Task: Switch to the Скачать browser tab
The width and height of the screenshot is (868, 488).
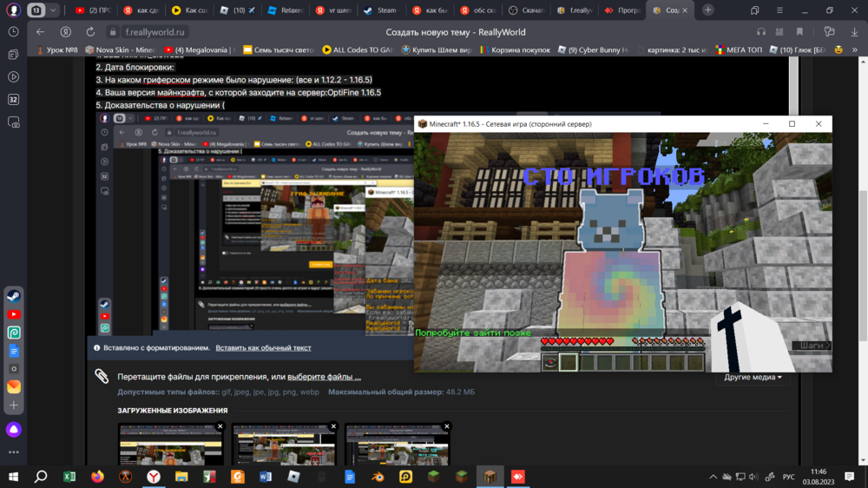Action: tap(526, 10)
